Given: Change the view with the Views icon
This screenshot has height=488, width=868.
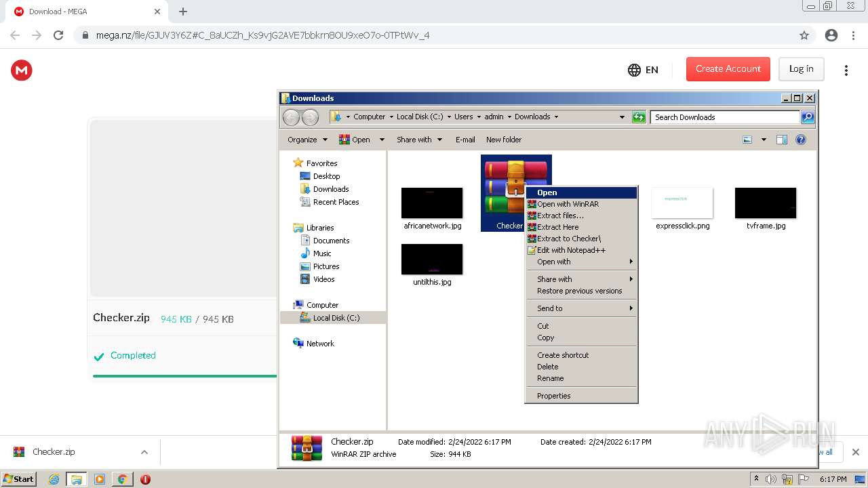Looking at the screenshot, I should 747,140.
